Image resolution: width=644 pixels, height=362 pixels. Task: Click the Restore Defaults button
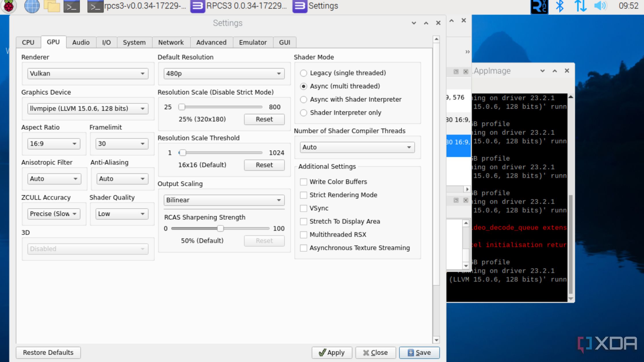point(48,353)
